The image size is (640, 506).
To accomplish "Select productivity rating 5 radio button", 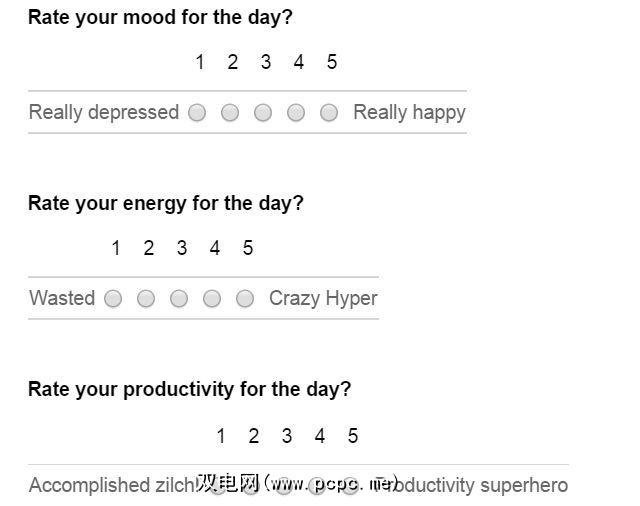I will click(350, 487).
